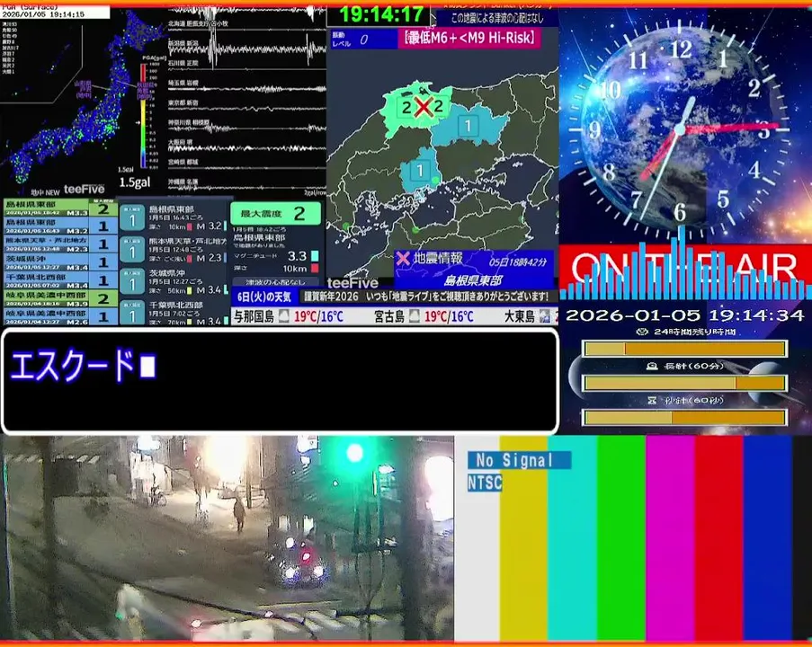
Task: Click the magenta 最低M6+<M9 Hi-Risk label
Action: point(469,38)
